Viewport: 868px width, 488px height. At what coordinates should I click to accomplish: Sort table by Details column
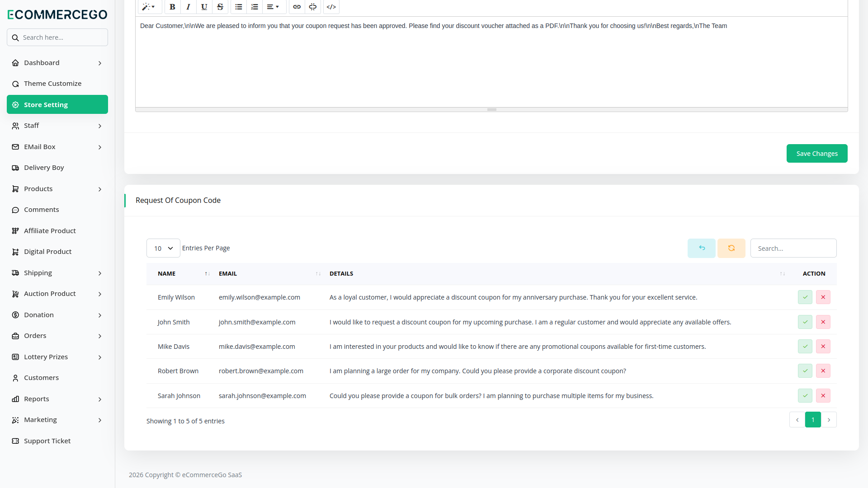coord(557,274)
